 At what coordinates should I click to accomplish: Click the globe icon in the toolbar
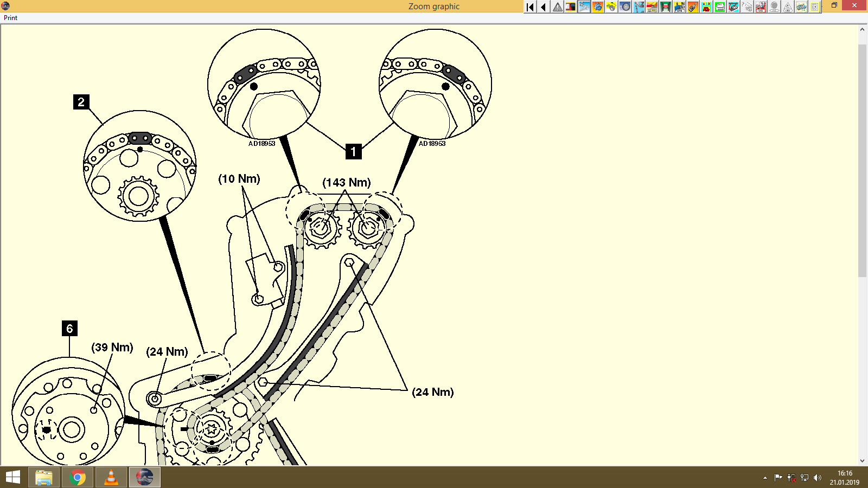(597, 7)
